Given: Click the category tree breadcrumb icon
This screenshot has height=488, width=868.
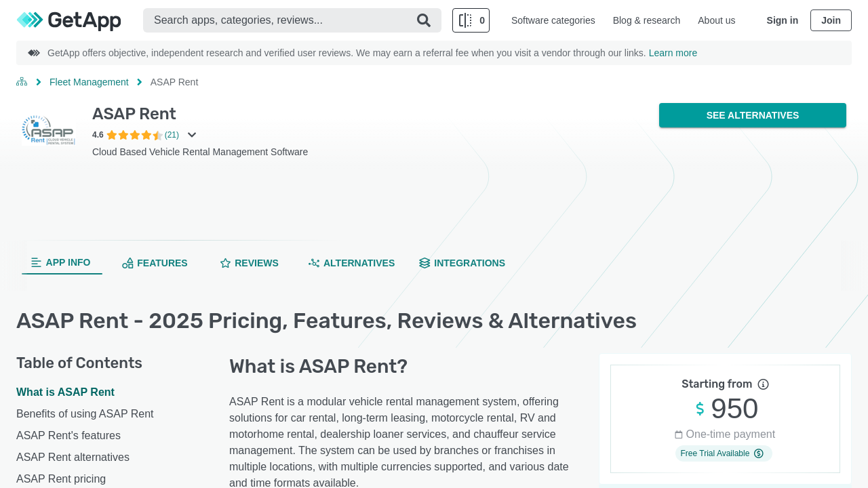Looking at the screenshot, I should pyautogui.click(x=22, y=82).
